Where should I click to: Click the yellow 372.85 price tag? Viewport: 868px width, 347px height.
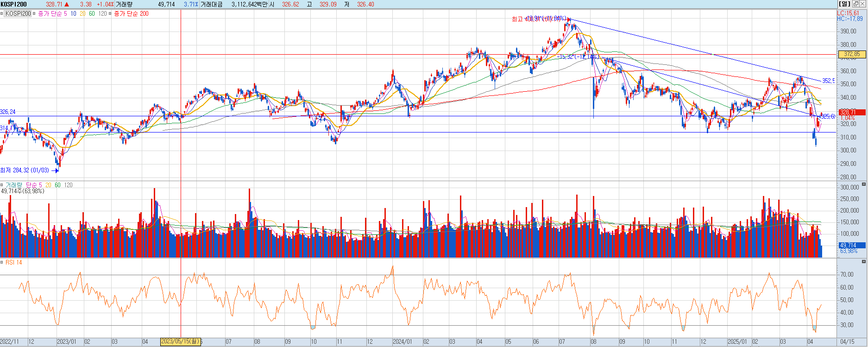pyautogui.click(x=851, y=54)
